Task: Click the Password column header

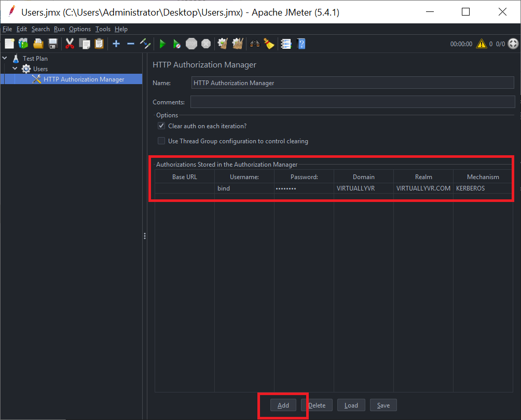Action: tap(304, 177)
